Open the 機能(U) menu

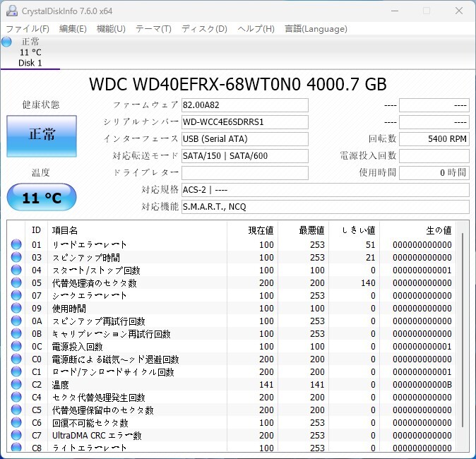tap(111, 29)
